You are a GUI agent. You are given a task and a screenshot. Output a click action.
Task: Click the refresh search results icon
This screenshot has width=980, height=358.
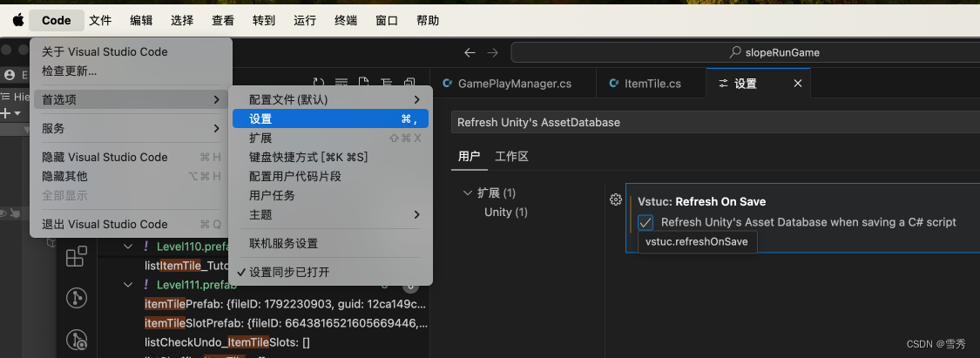pyautogui.click(x=319, y=83)
